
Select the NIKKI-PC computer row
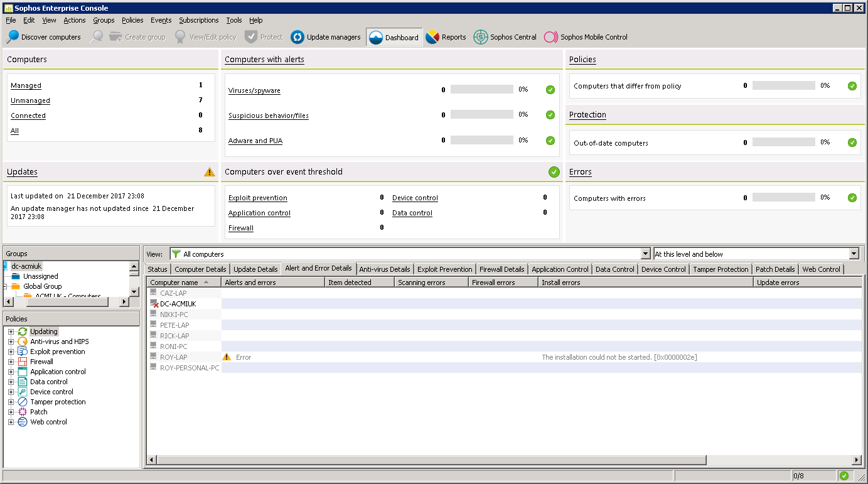pos(504,315)
